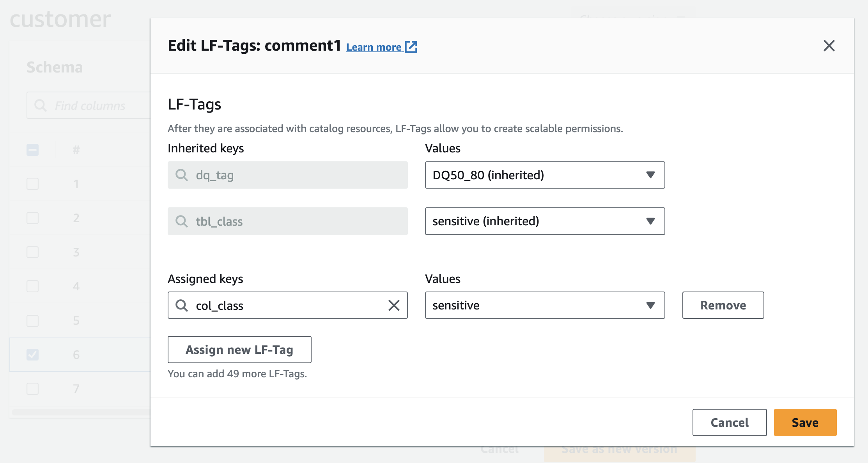Cancel the LF-Tags edit dialog

click(729, 422)
